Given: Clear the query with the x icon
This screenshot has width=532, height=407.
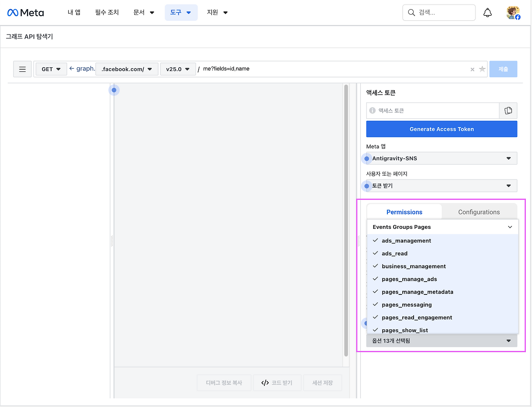Looking at the screenshot, I should [x=472, y=69].
